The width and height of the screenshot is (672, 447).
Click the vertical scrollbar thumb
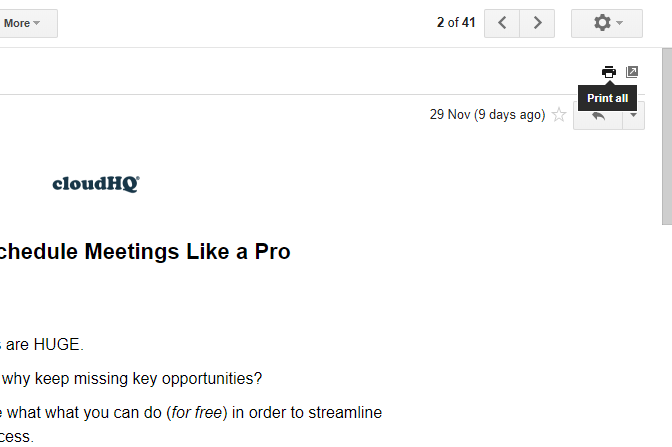point(667,136)
